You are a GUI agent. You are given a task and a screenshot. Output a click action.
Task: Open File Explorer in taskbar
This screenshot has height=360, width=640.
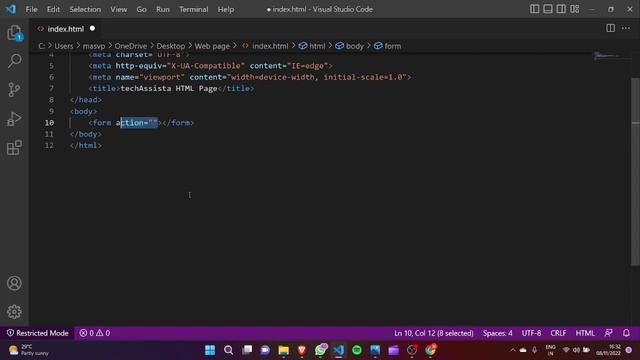284,350
